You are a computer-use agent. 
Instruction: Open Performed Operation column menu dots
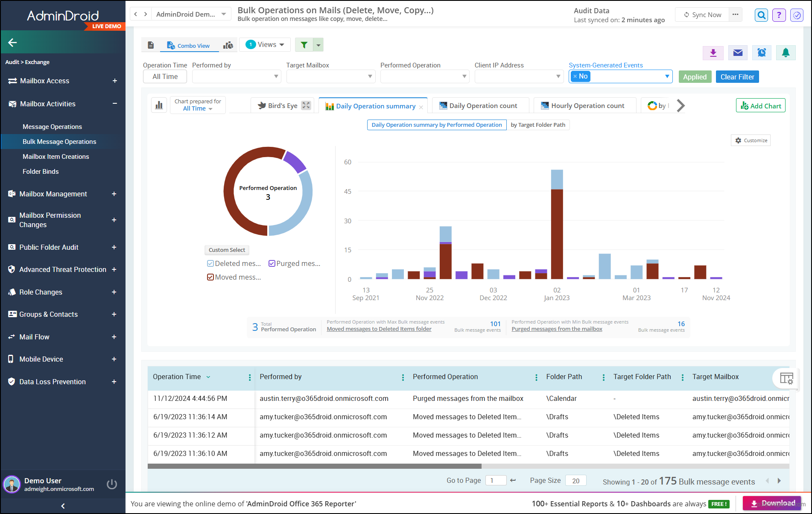click(536, 377)
